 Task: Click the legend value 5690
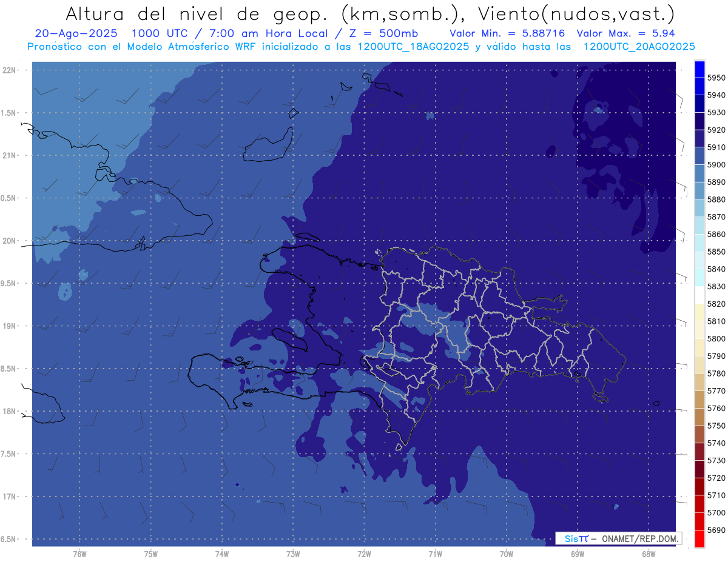click(x=716, y=530)
